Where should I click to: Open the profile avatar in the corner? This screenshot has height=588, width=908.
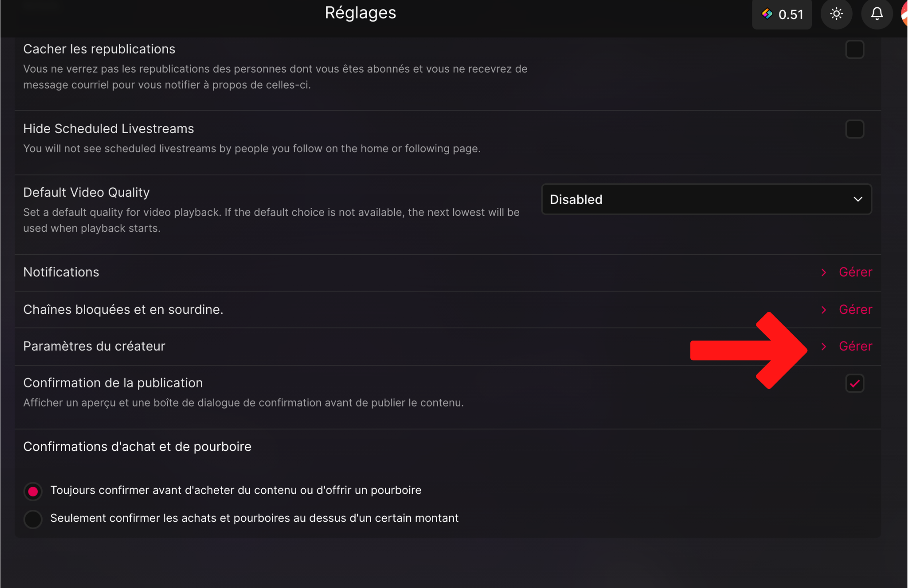click(904, 14)
